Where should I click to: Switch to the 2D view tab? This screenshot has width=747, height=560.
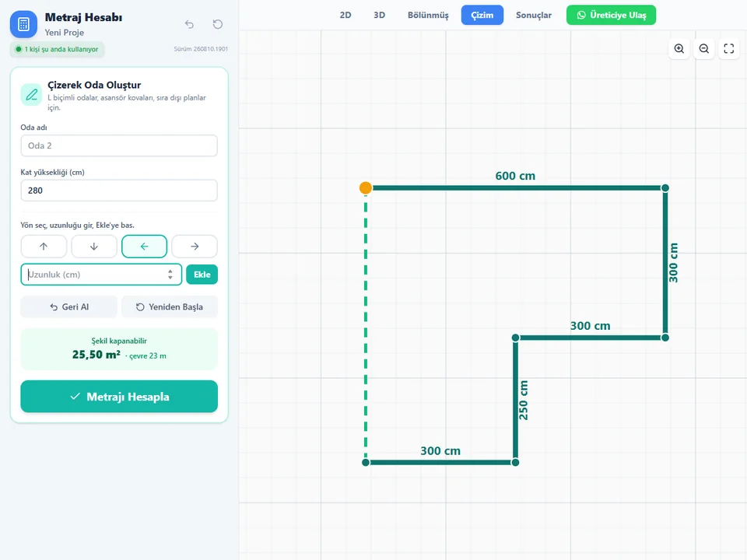[x=345, y=16]
